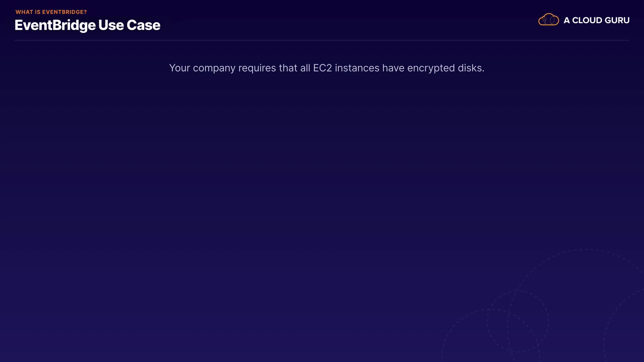The image size is (644, 362).
Task: Click the word "EventBridge" in the title
Action: click(x=55, y=25)
